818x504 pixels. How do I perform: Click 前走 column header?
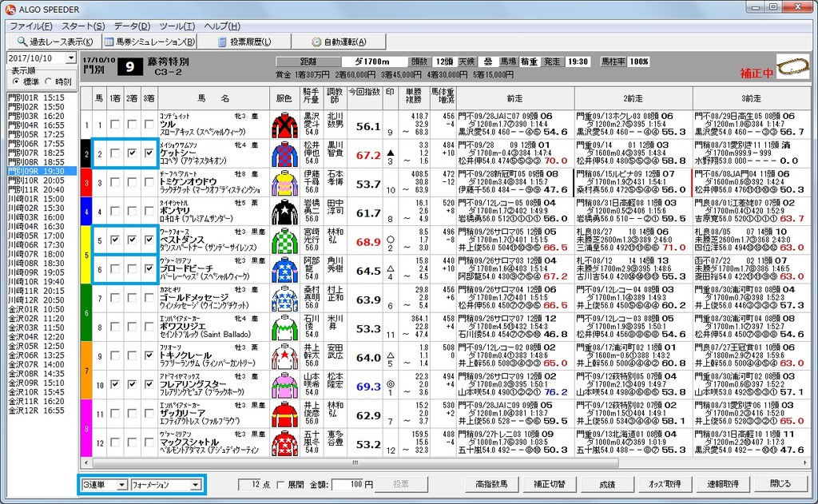tap(515, 98)
